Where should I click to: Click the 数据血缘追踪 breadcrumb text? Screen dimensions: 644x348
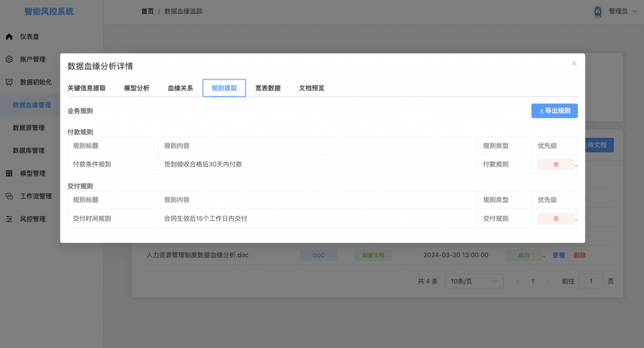tap(184, 11)
